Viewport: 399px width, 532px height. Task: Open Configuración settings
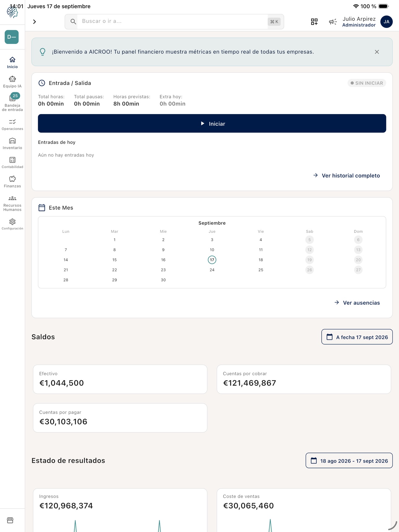point(12,224)
